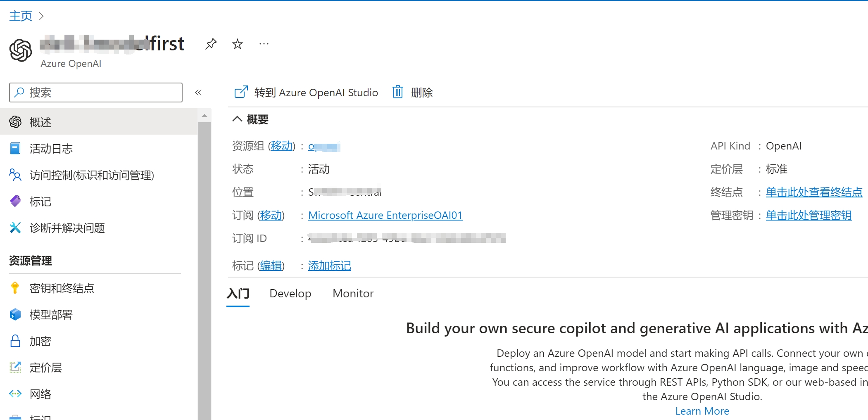Switch to the 入门 tab

238,294
